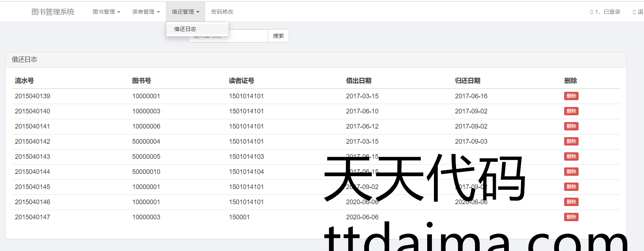
Task: Delete record with serial 2015040141
Action: click(571, 126)
